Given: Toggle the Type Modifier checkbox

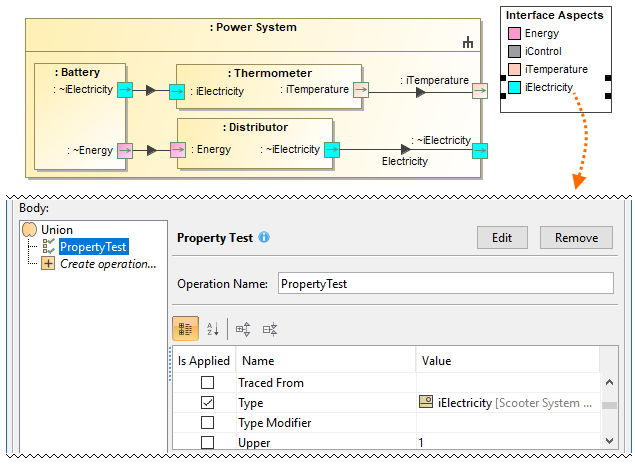Looking at the screenshot, I should coord(208,423).
